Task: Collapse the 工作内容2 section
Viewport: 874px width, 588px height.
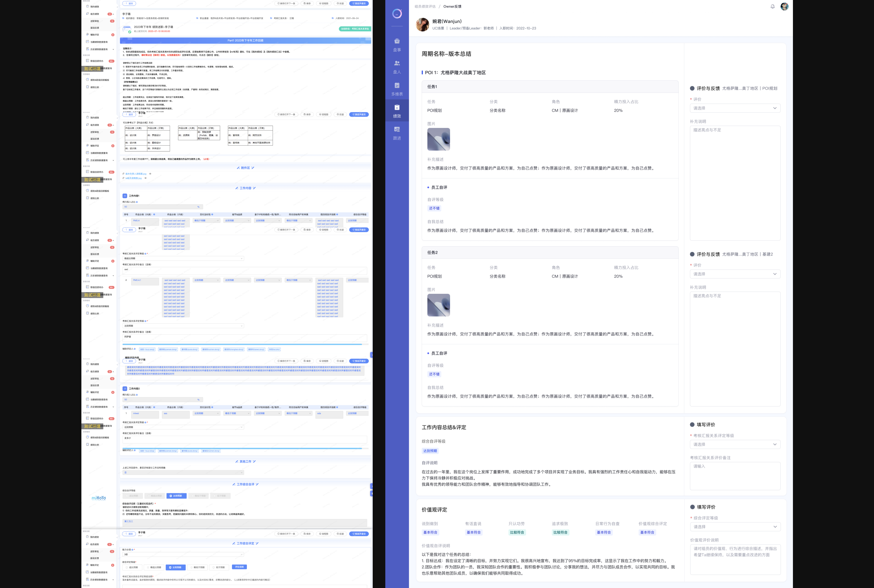Action: click(x=125, y=388)
